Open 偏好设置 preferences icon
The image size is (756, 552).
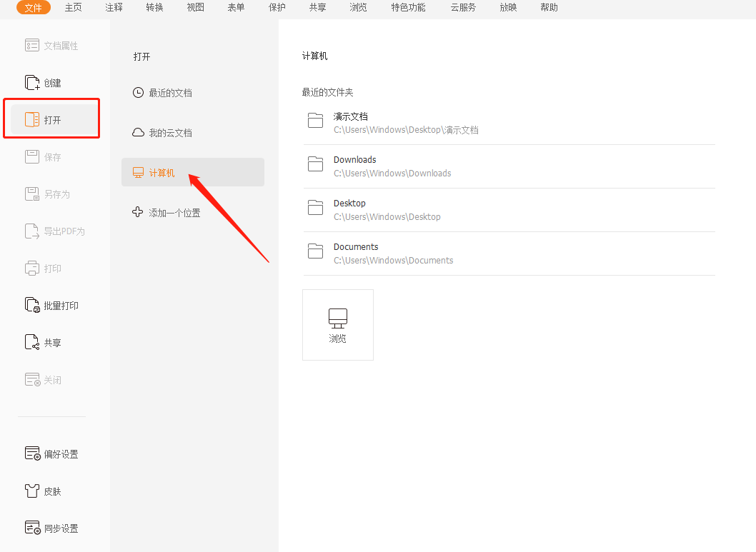[x=32, y=454]
